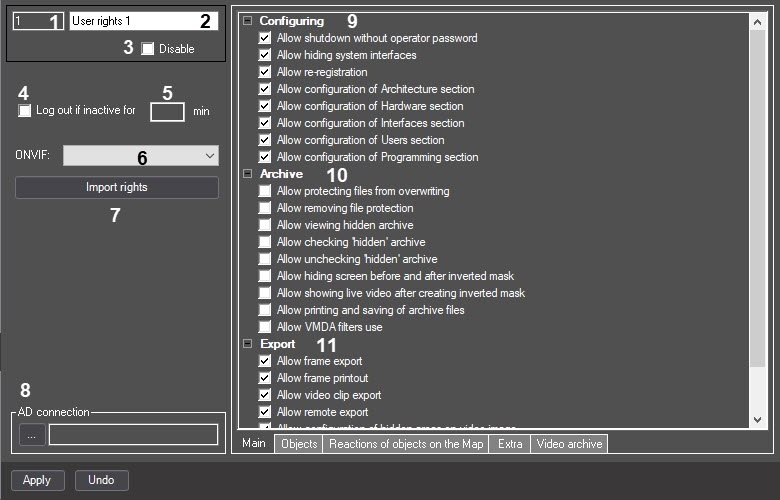The width and height of the screenshot is (780, 500).
Task: Uncheck Allow frame export
Action: [x=265, y=361]
